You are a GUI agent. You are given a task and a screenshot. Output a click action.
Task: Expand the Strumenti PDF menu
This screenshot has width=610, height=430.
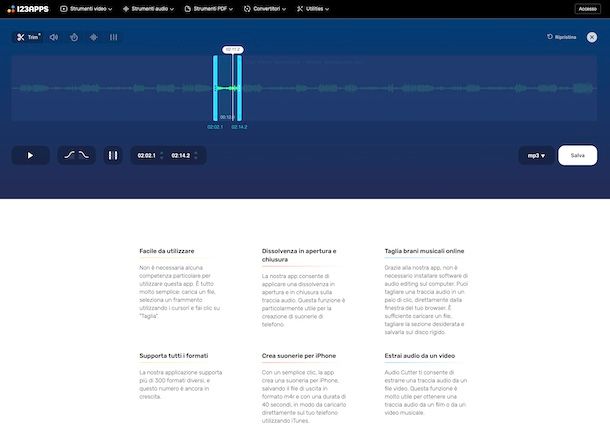[209, 9]
